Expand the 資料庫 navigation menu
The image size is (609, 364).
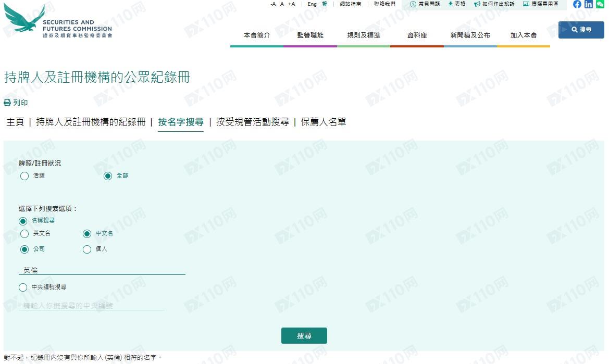point(417,35)
